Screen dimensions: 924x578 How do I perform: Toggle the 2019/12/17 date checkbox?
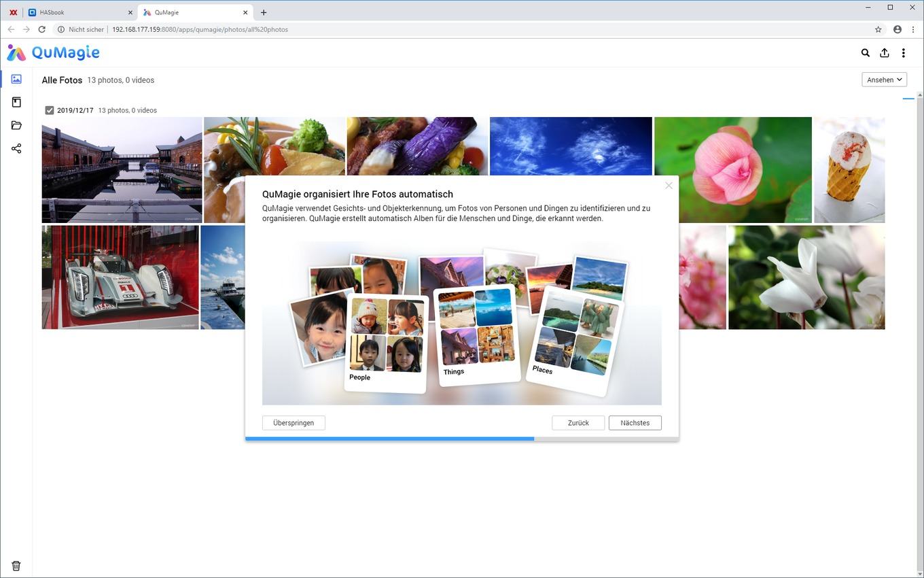50,110
